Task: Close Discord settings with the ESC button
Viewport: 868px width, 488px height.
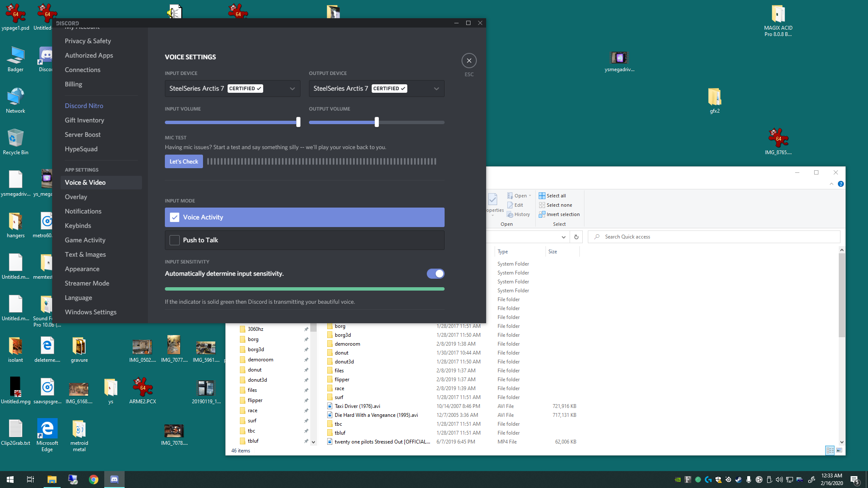Action: 469,61
